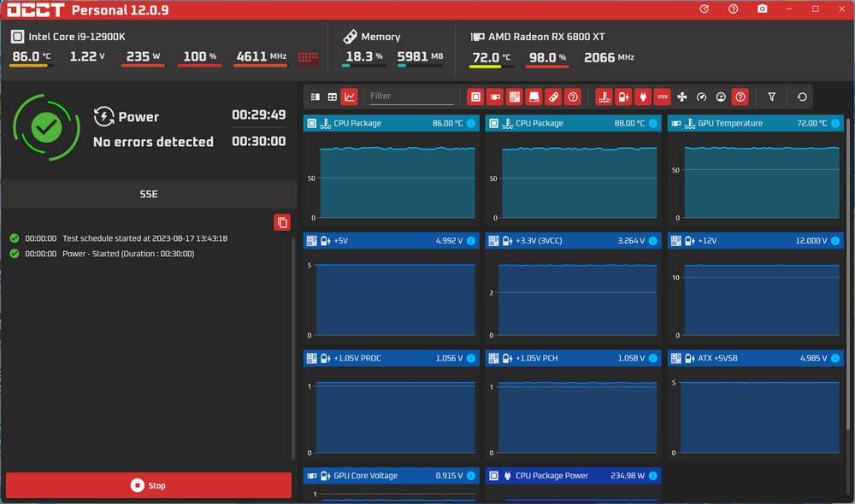Click the GPU Temperature graph area
This screenshot has height=504, width=855.
(x=762, y=183)
